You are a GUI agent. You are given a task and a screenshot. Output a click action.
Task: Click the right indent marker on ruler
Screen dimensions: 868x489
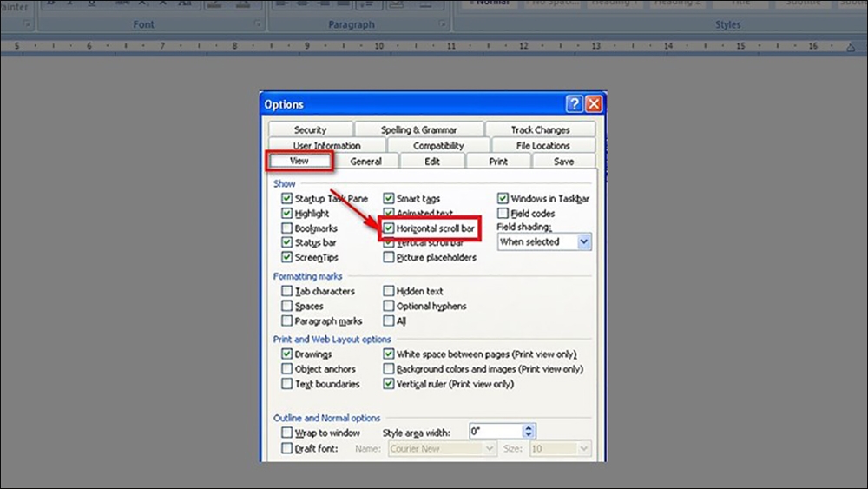(x=851, y=48)
